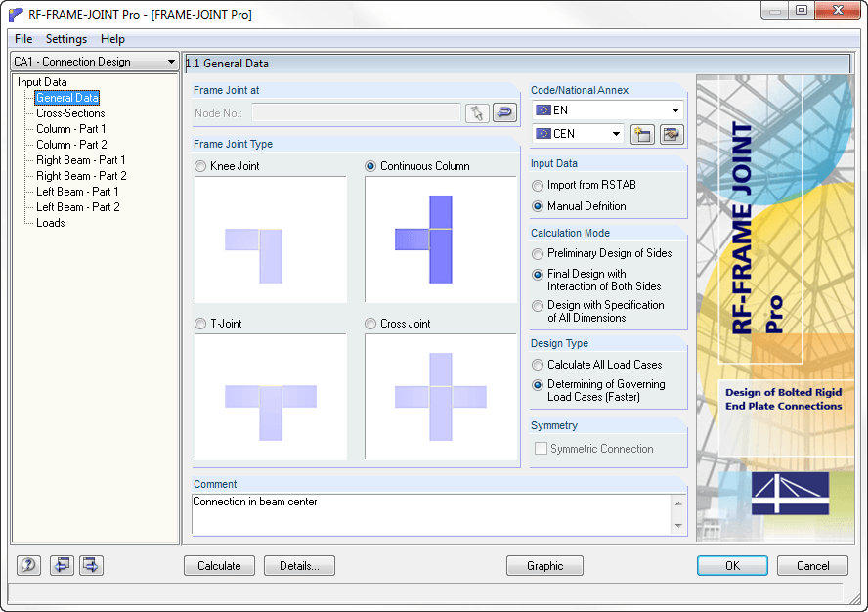Click the blue return arrow beside Node No field

(x=504, y=112)
